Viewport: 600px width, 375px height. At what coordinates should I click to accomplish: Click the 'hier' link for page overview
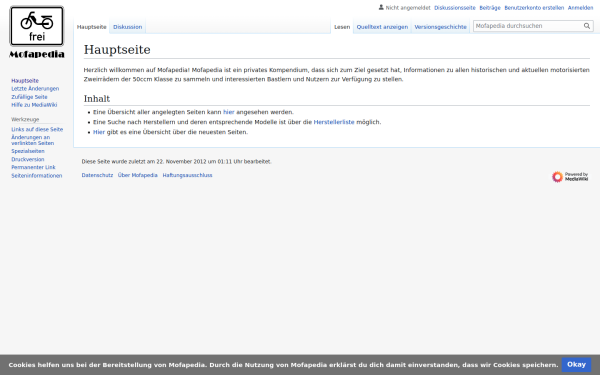pos(228,112)
